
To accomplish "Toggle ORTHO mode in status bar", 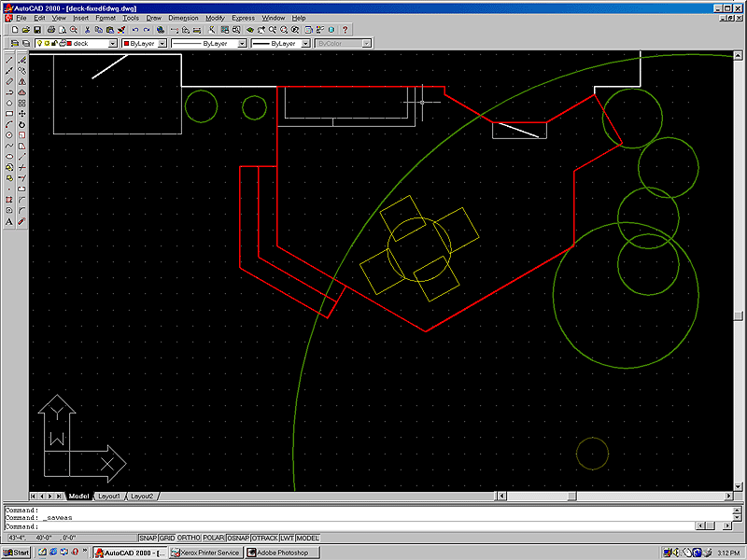I will pos(188,538).
